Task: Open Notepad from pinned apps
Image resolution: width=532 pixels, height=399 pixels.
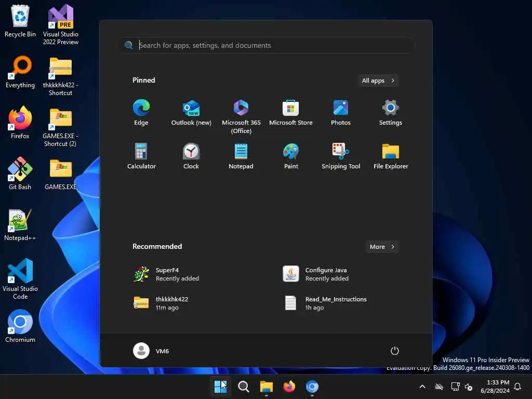Action: click(241, 156)
